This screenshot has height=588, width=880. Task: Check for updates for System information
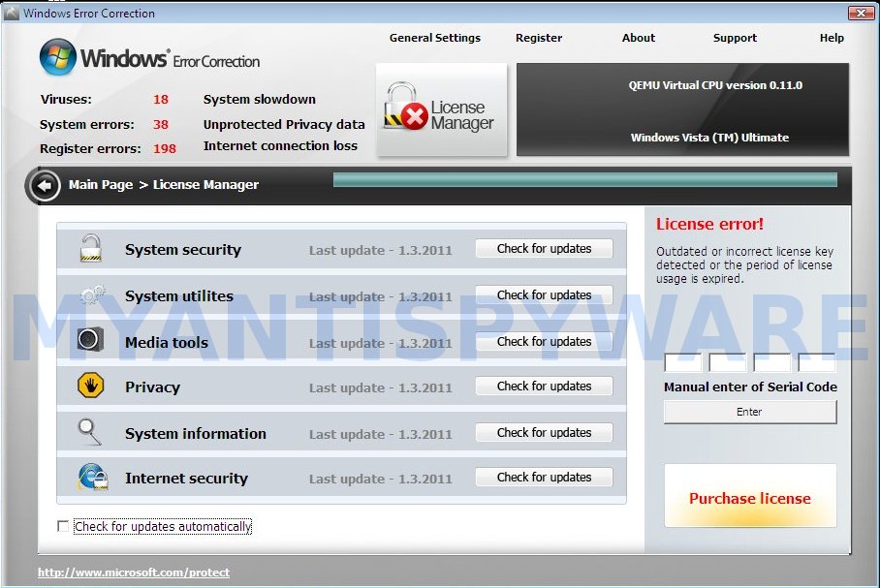544,433
